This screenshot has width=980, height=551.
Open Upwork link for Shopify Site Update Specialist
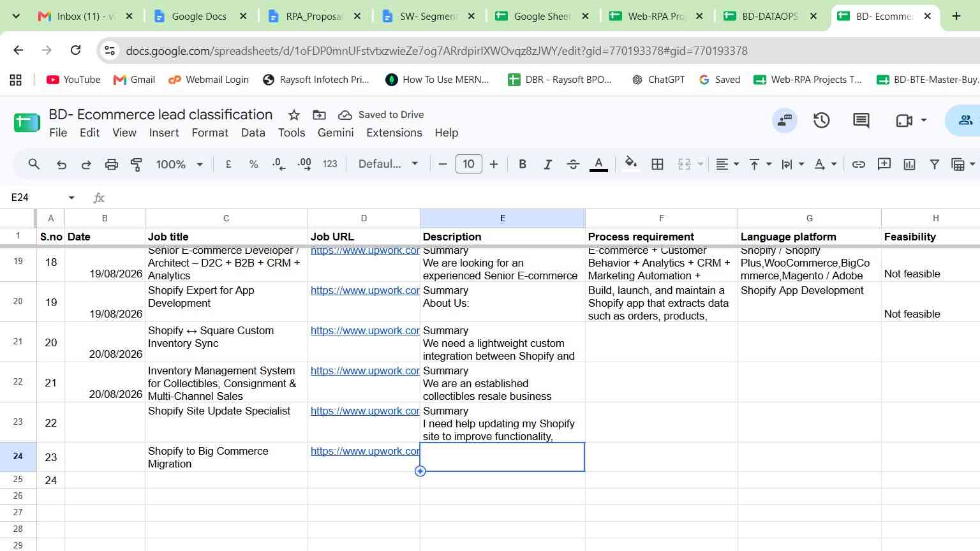coord(365,411)
